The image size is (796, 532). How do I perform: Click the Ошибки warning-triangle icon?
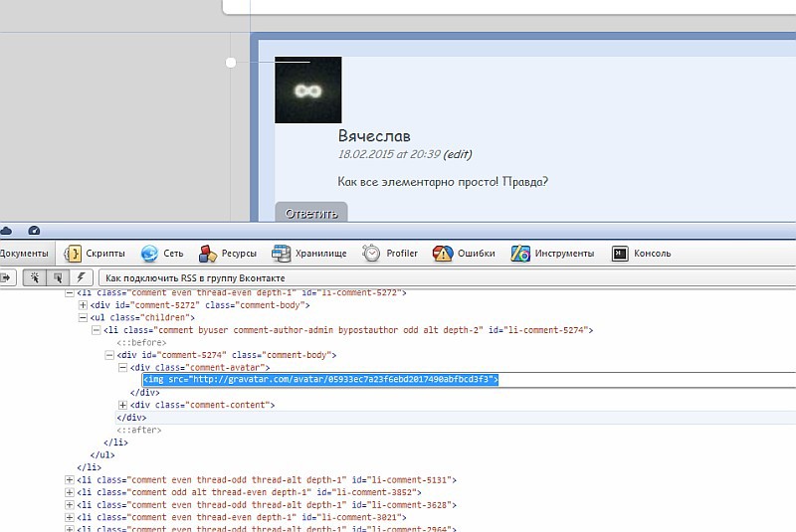coord(442,253)
